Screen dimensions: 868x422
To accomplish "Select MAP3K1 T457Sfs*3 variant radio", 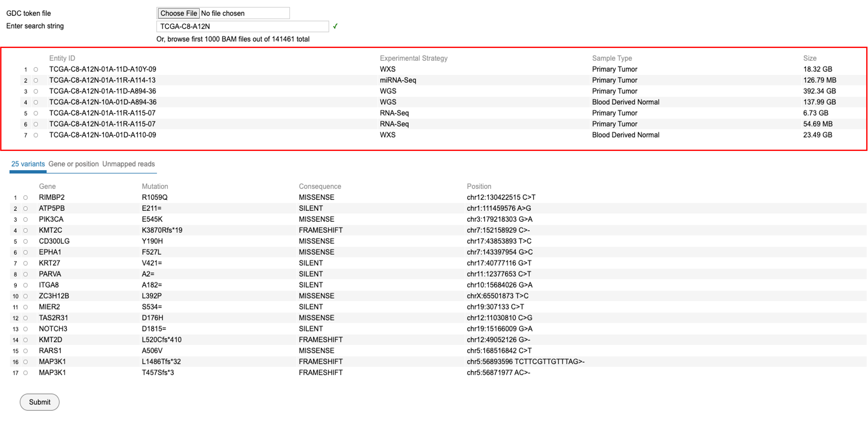I will pyautogui.click(x=25, y=373).
